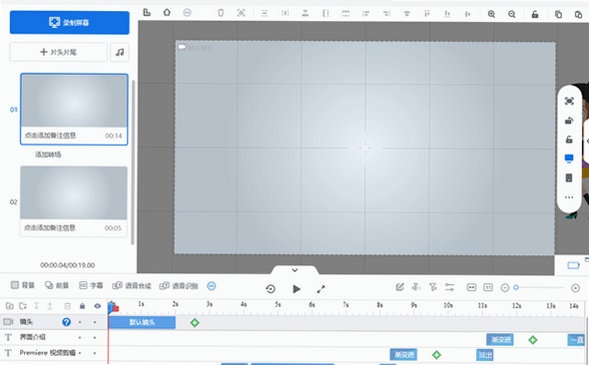The image size is (589, 365).
Task: Toggle show-all eye icon in the timeline header
Action: point(97,306)
